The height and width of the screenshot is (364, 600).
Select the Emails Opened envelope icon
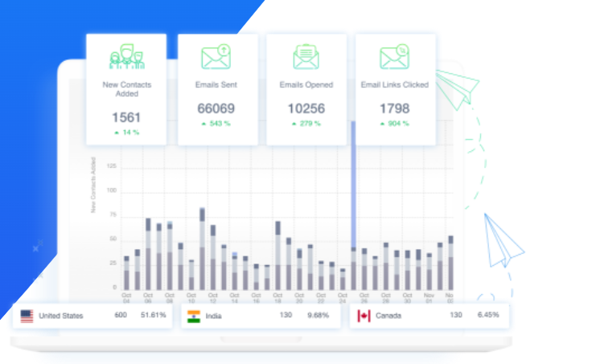coord(306,57)
